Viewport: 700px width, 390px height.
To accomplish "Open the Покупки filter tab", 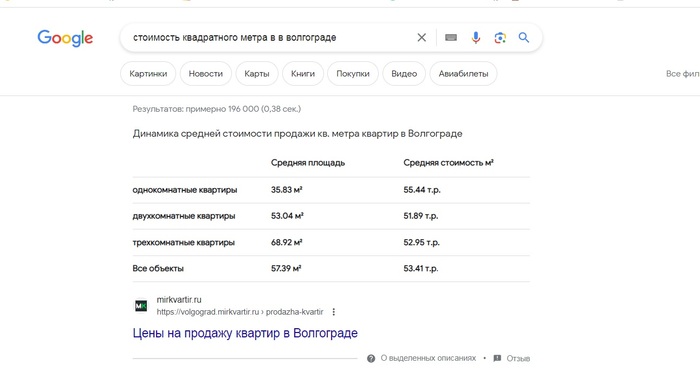I will (353, 74).
